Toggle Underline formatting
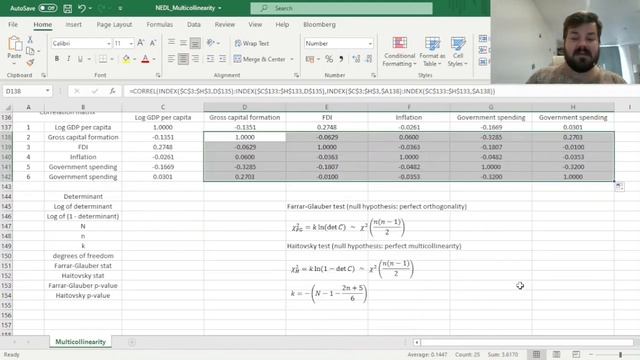This screenshot has height=360, width=640. [x=80, y=59]
